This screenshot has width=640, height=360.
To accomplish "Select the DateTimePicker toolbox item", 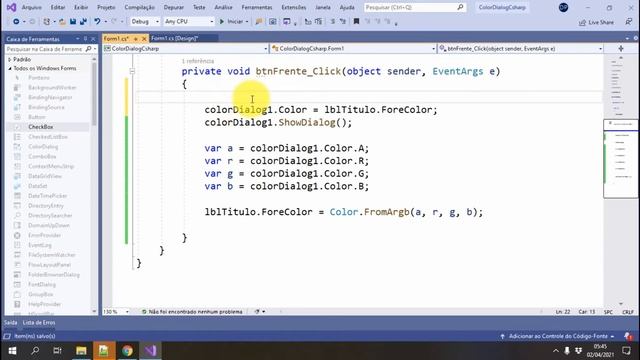I will click(47, 196).
